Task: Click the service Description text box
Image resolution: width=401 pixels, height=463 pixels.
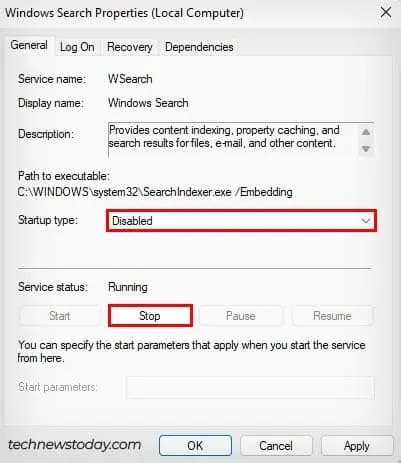Action: click(241, 139)
